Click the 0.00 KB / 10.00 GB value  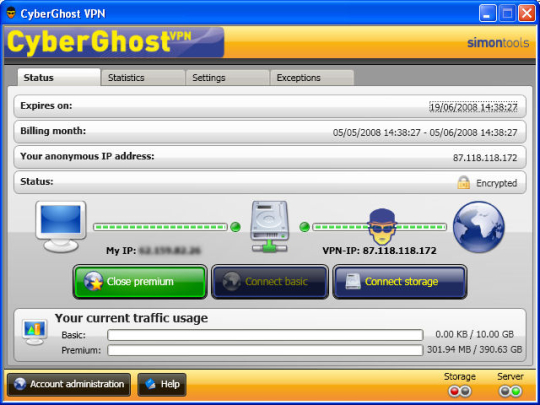click(475, 334)
